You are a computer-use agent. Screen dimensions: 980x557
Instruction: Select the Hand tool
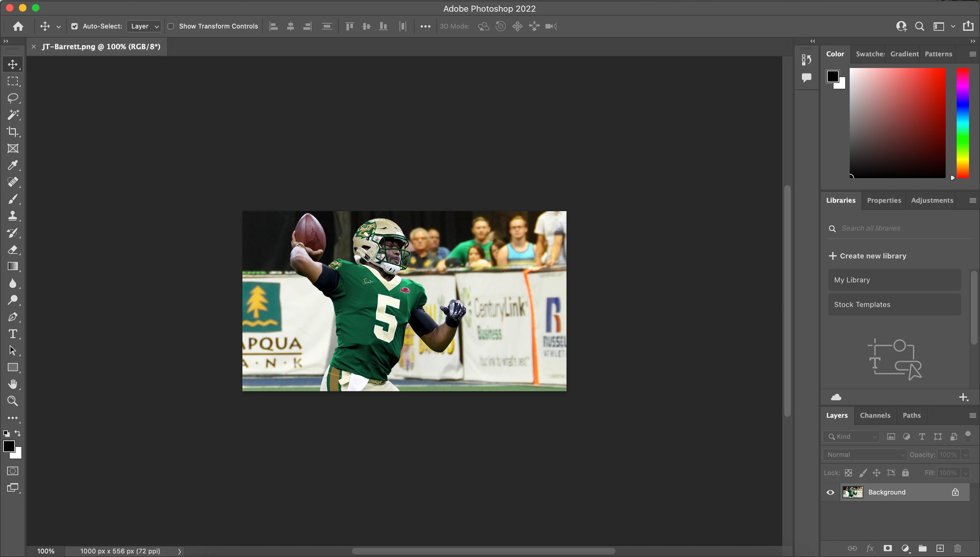(x=13, y=384)
